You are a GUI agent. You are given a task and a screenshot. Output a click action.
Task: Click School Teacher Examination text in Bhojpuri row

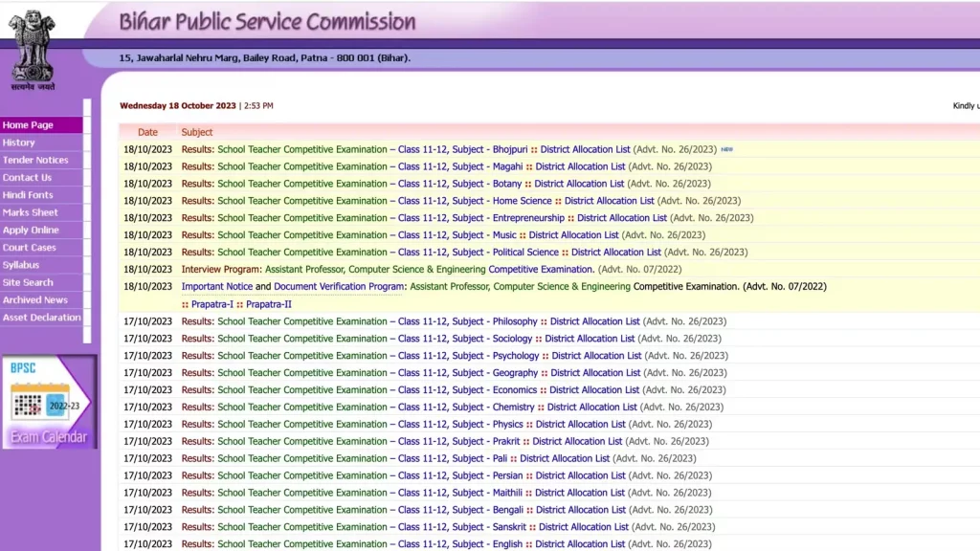[302, 149]
